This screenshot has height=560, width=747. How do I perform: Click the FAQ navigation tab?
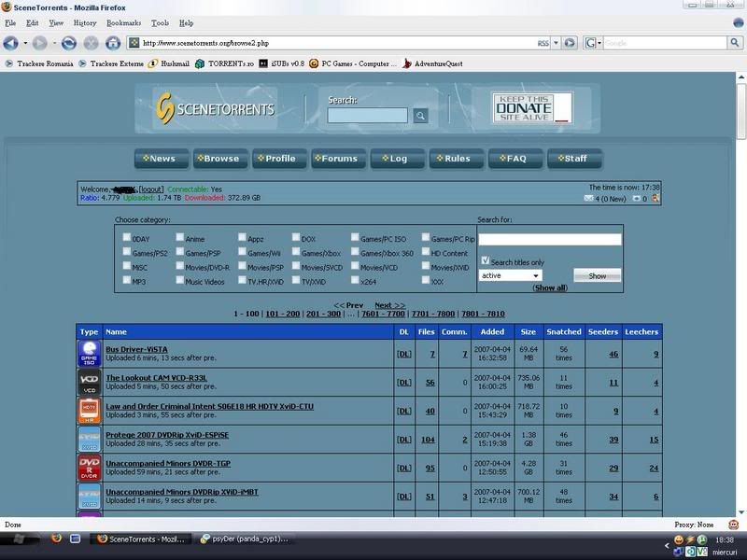coord(515,159)
